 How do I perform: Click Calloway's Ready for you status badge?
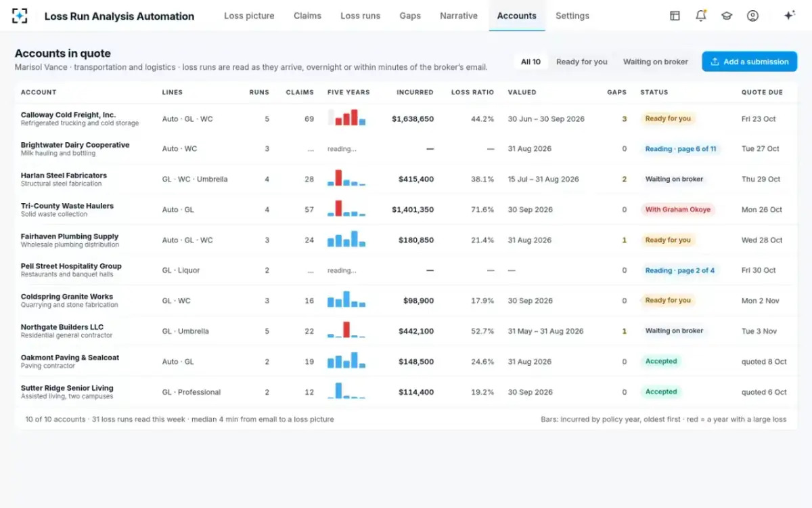coord(668,119)
